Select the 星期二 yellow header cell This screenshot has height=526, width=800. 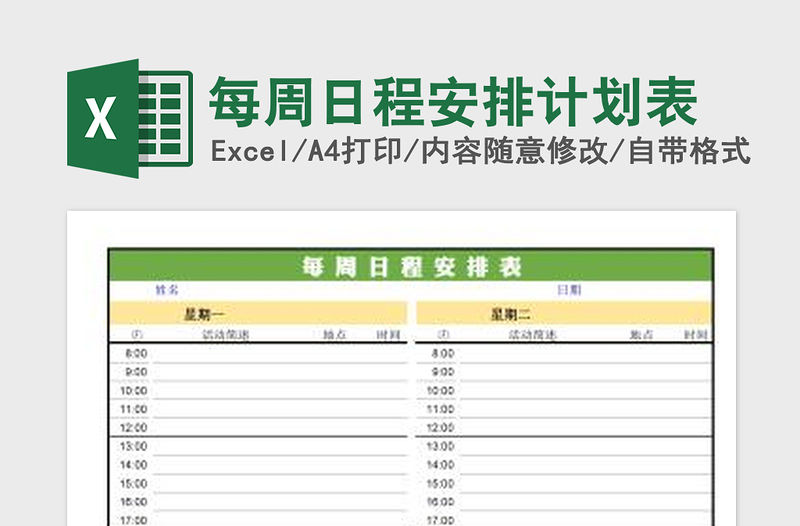[564, 313]
